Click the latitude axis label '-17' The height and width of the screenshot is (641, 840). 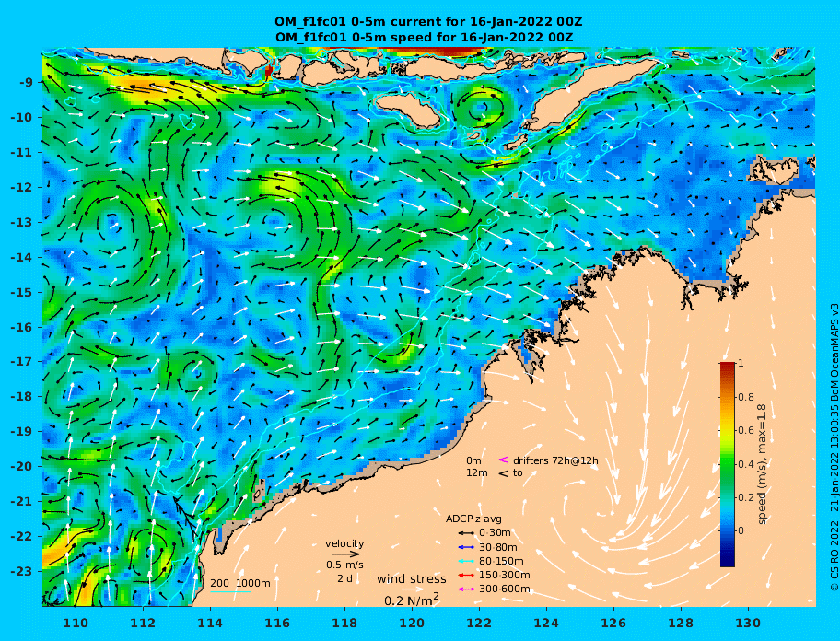(22, 362)
